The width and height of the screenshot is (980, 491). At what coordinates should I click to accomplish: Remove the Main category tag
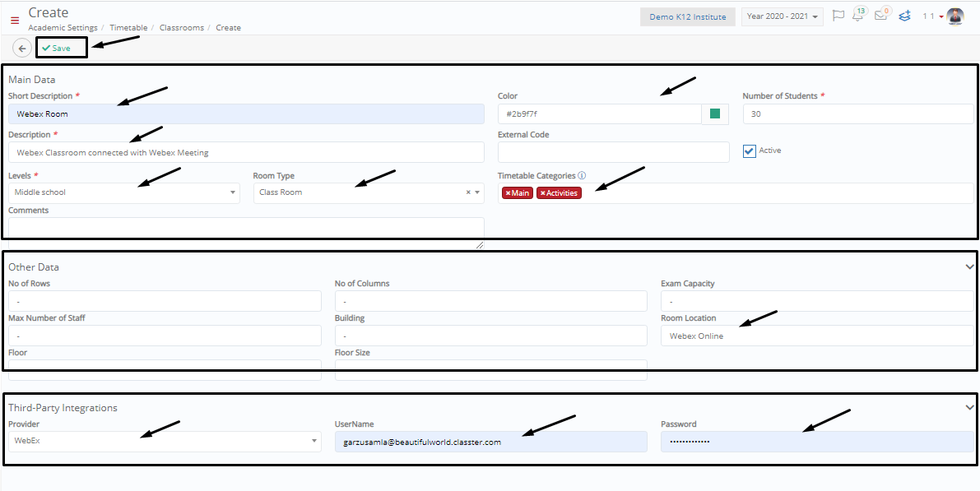pos(509,193)
